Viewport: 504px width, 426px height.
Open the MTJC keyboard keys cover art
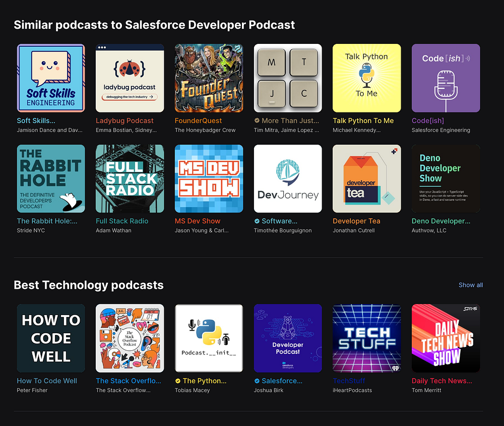click(288, 78)
